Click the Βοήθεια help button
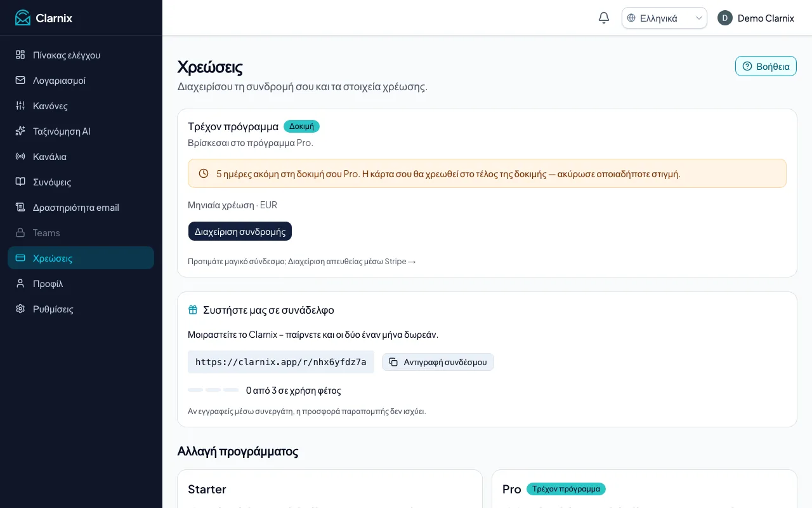812x508 pixels. tap(766, 66)
